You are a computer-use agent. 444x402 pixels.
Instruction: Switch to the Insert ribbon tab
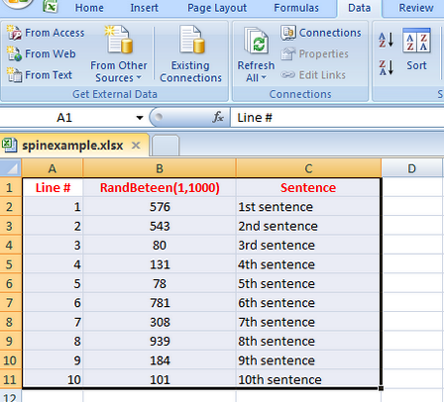[144, 8]
